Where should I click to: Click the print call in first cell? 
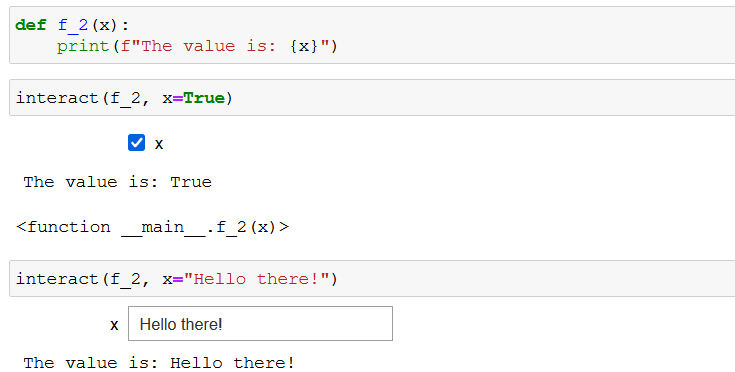[83, 46]
